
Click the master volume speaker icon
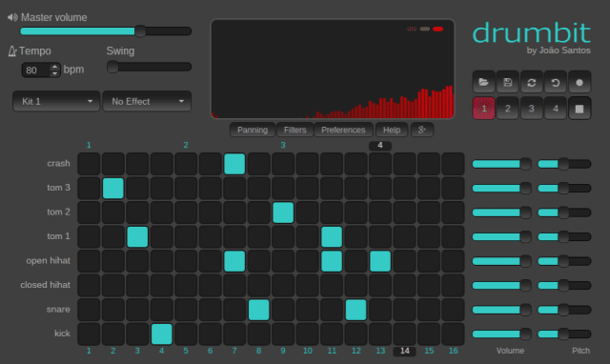pyautogui.click(x=12, y=17)
